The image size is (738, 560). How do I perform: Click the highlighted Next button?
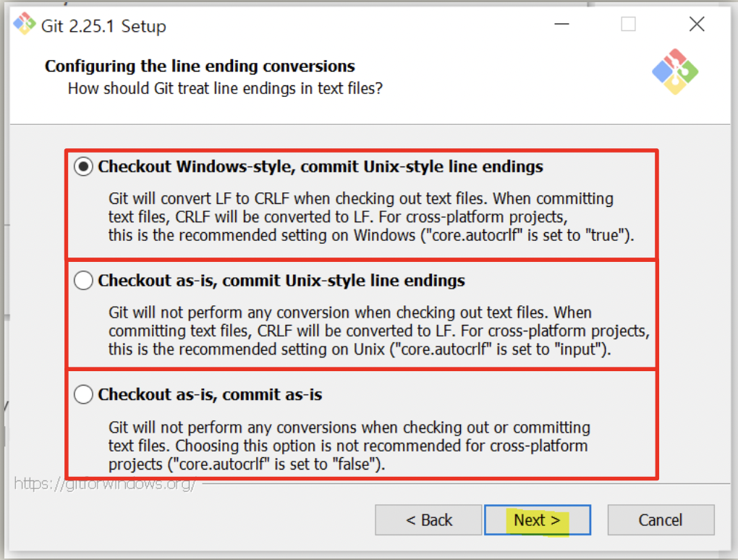pos(538,520)
